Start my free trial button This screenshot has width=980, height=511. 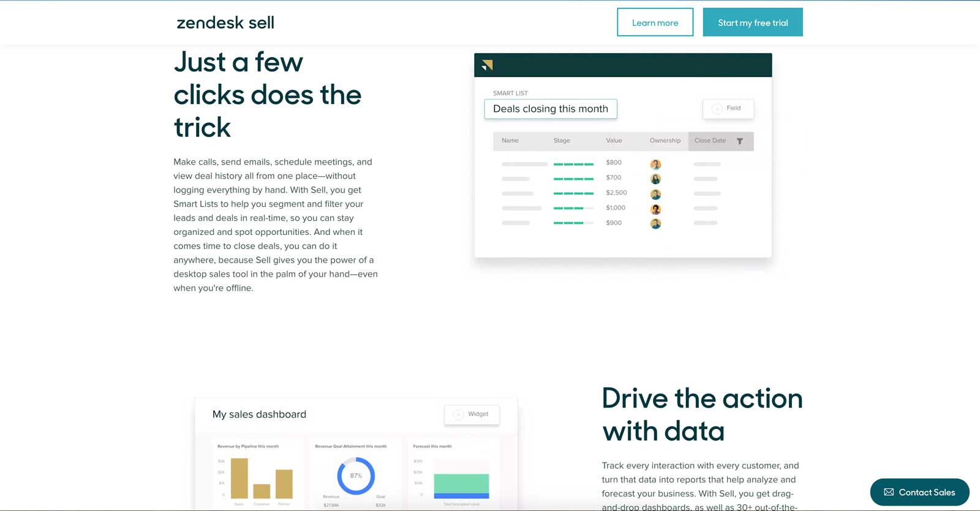[753, 22]
